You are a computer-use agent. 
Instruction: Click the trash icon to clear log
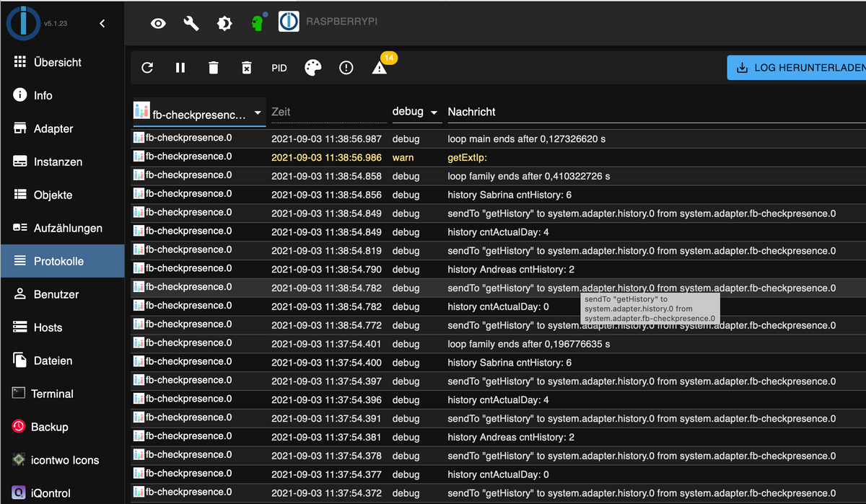[213, 68]
